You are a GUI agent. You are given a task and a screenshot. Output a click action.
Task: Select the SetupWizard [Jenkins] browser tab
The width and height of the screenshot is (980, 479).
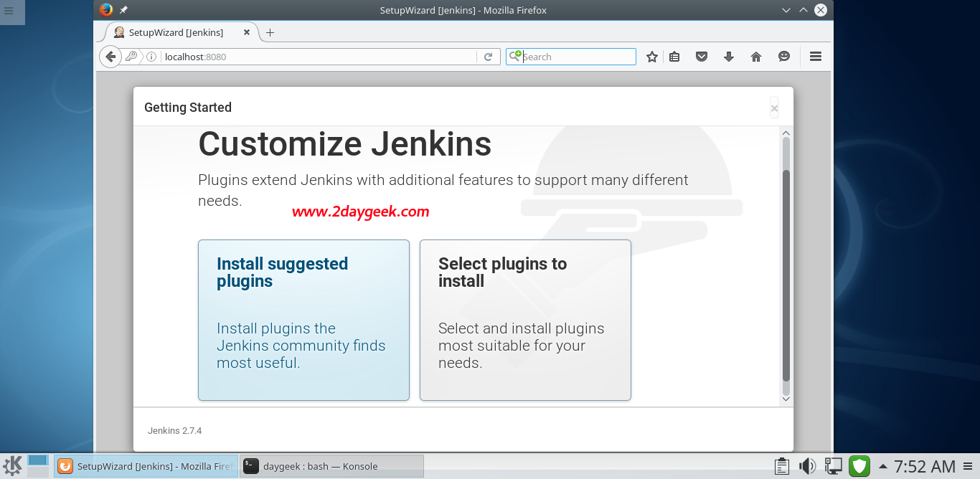coord(182,32)
